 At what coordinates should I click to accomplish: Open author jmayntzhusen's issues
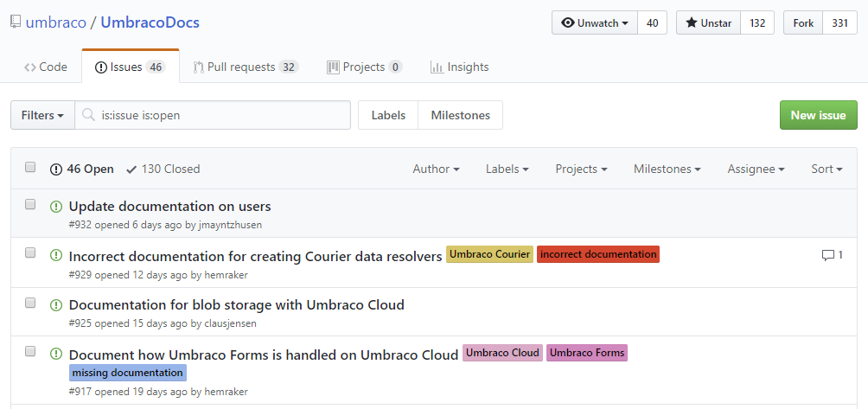(230, 225)
